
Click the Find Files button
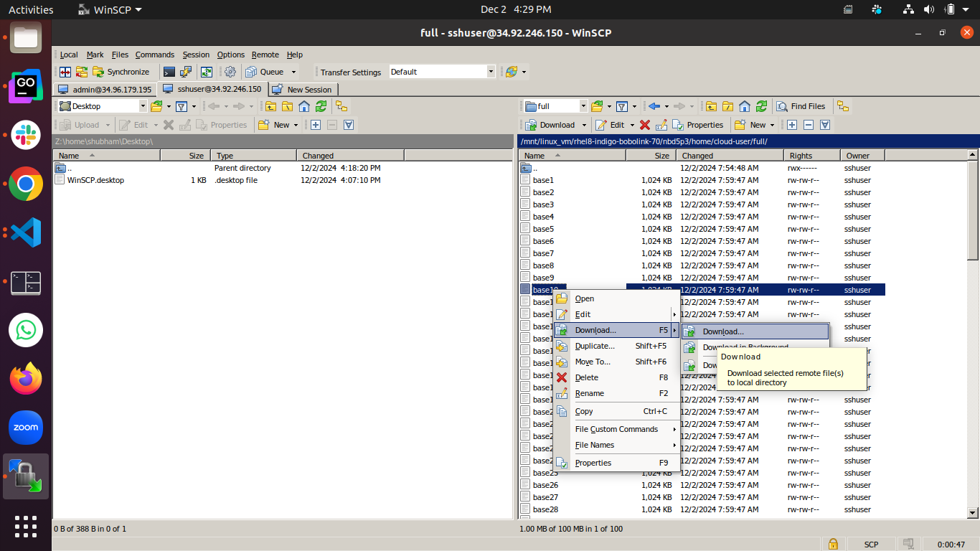click(801, 106)
